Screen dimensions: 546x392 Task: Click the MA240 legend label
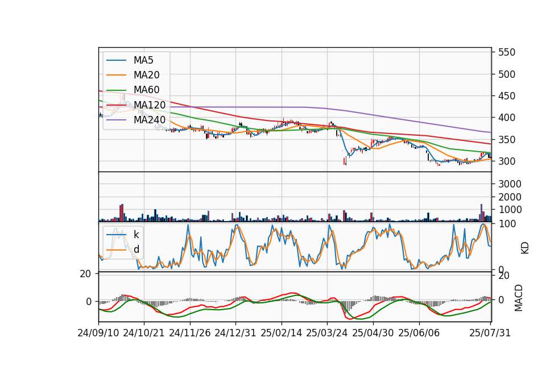pos(150,120)
